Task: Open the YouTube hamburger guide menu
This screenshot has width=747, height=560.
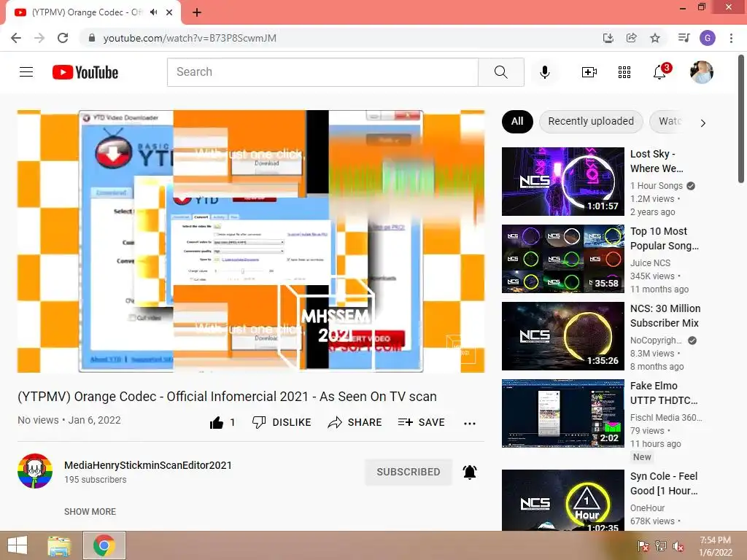Action: 26,72
